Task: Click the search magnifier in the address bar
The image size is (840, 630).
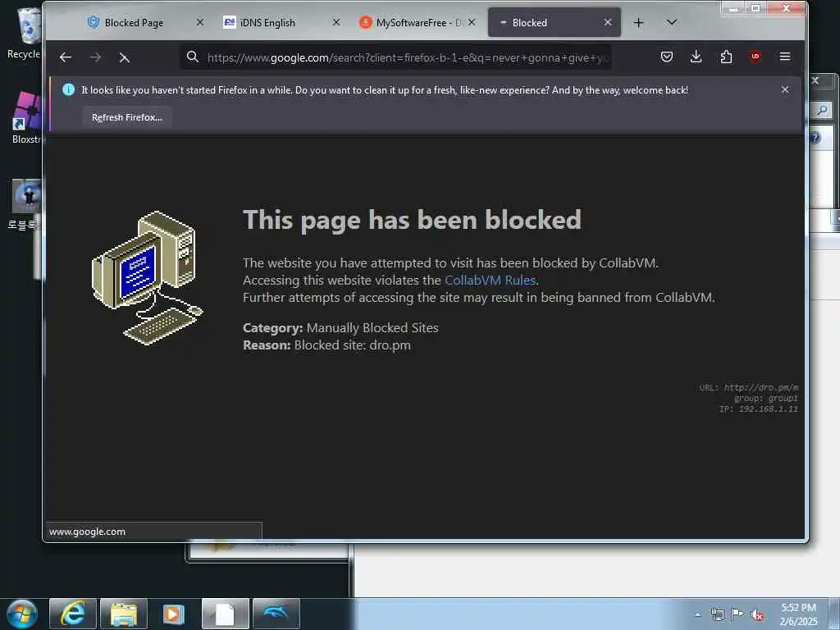Action: coord(193,57)
